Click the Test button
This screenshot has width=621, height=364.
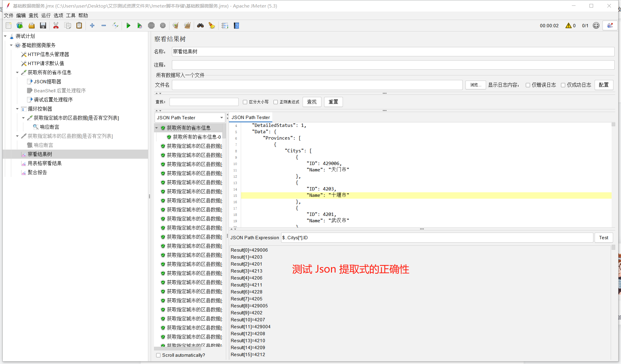[603, 238]
